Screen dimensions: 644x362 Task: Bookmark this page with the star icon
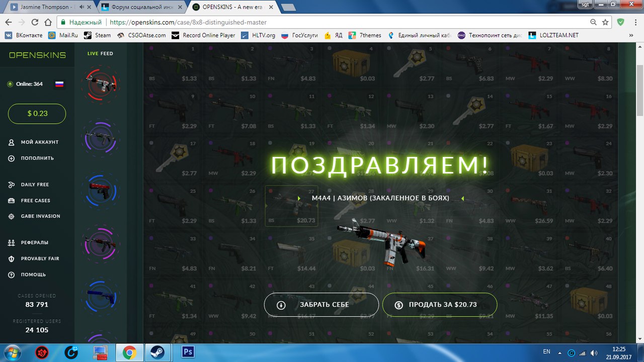coord(605,22)
